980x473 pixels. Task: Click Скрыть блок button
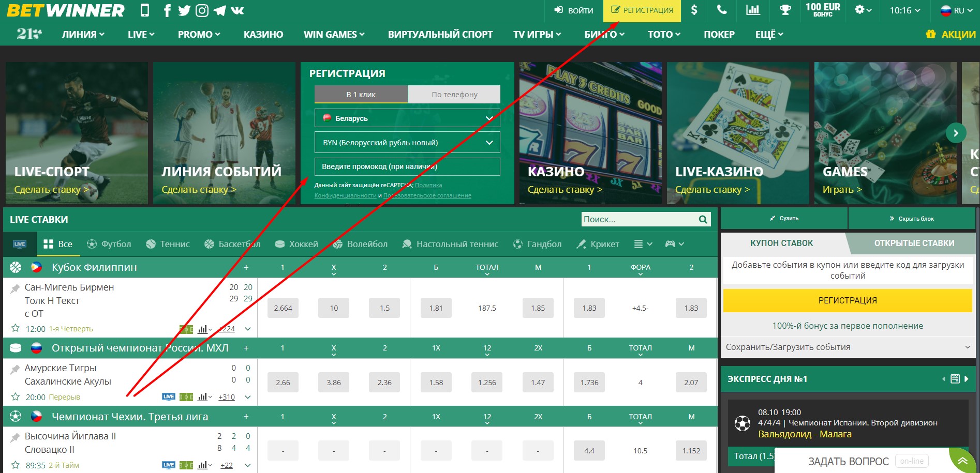click(x=912, y=218)
